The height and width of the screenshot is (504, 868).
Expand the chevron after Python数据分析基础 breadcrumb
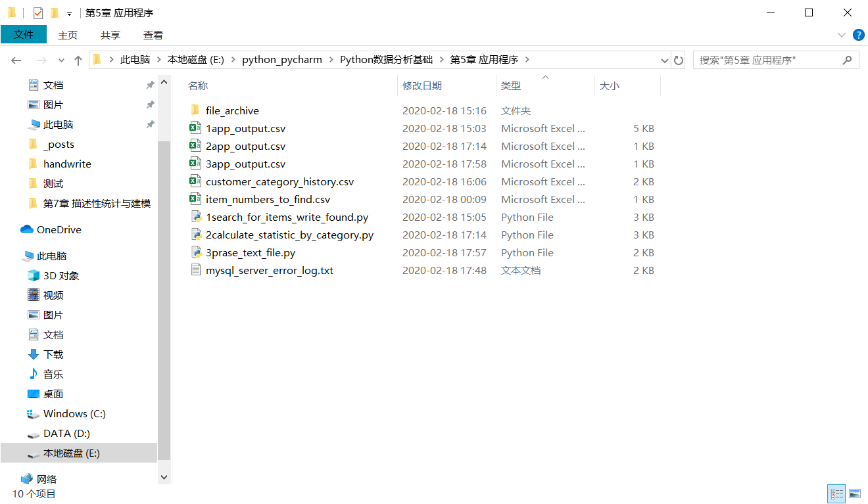click(x=441, y=60)
